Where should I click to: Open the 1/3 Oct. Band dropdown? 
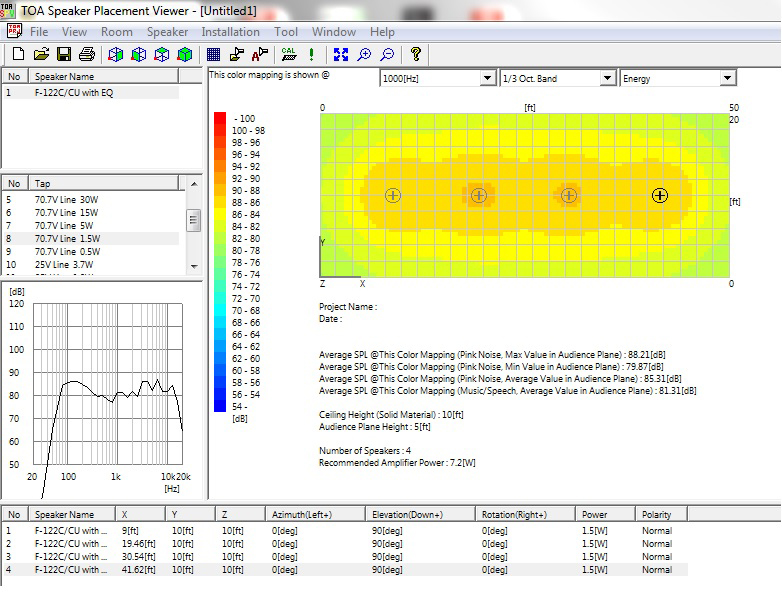pos(607,78)
